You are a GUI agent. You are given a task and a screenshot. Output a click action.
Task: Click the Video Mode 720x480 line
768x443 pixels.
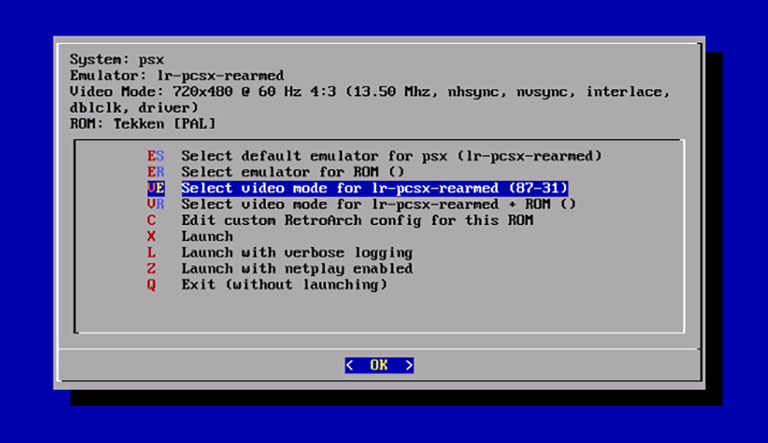(x=370, y=100)
